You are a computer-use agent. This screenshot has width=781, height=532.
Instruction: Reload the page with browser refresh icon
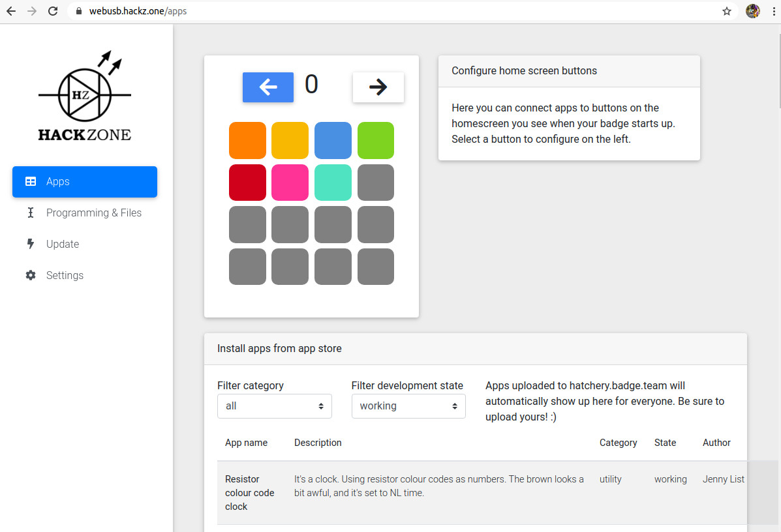point(53,11)
